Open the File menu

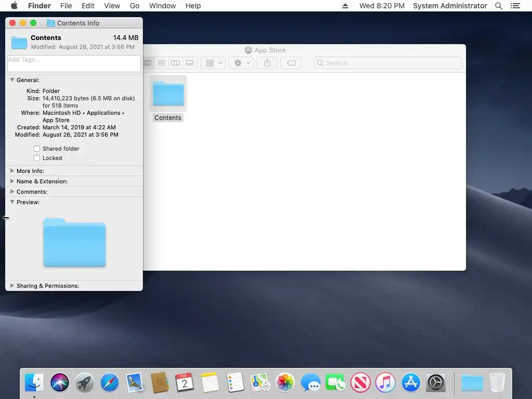[66, 6]
